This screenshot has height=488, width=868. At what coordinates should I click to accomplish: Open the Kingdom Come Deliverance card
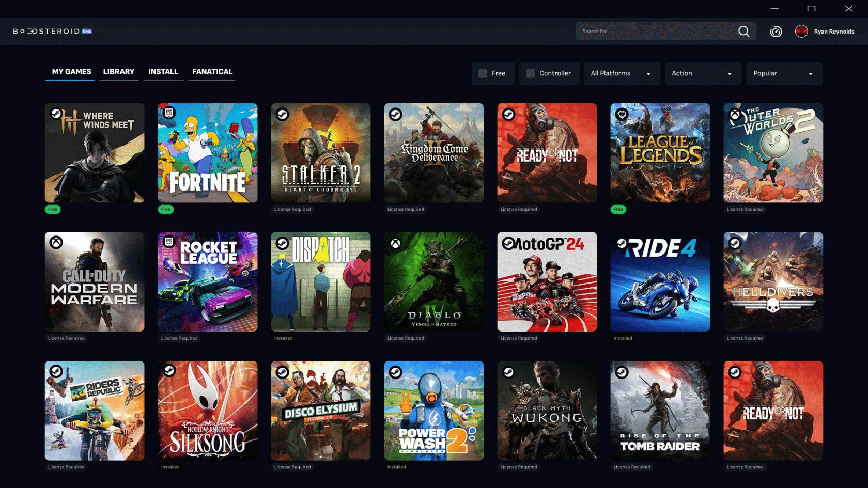pyautogui.click(x=434, y=153)
